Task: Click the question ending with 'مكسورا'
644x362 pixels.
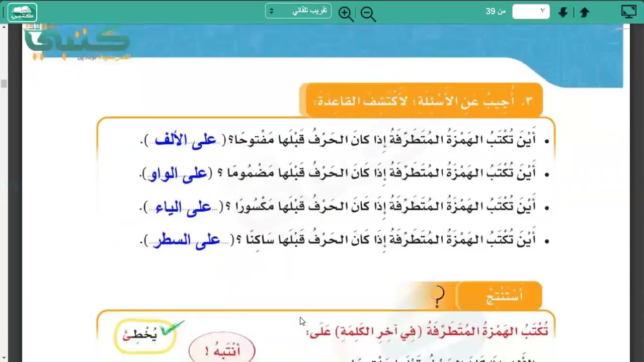Action: pos(380,207)
